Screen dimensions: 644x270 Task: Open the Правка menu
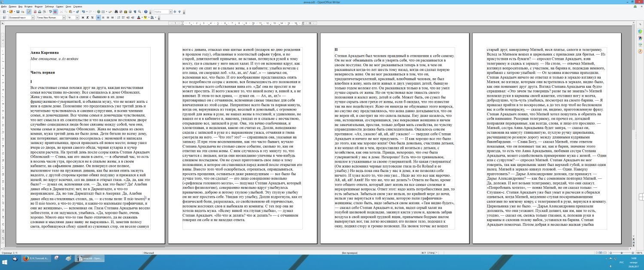coord(12,6)
